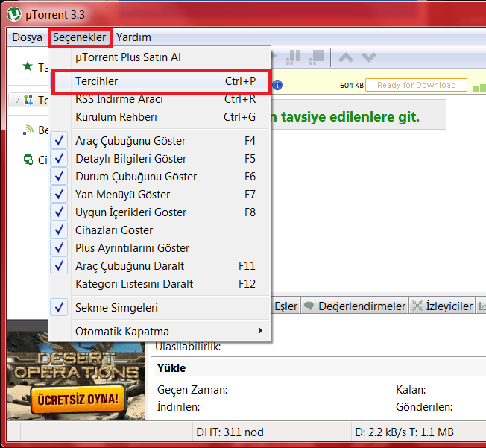Toggle Yan Menüyü Göster option
This screenshot has width=486, height=448.
pyautogui.click(x=160, y=195)
